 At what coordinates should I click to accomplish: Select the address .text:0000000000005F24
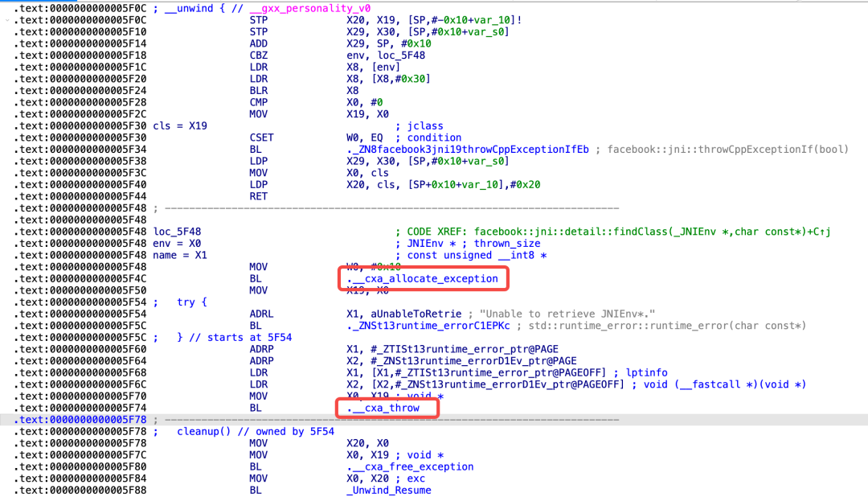tap(80, 90)
